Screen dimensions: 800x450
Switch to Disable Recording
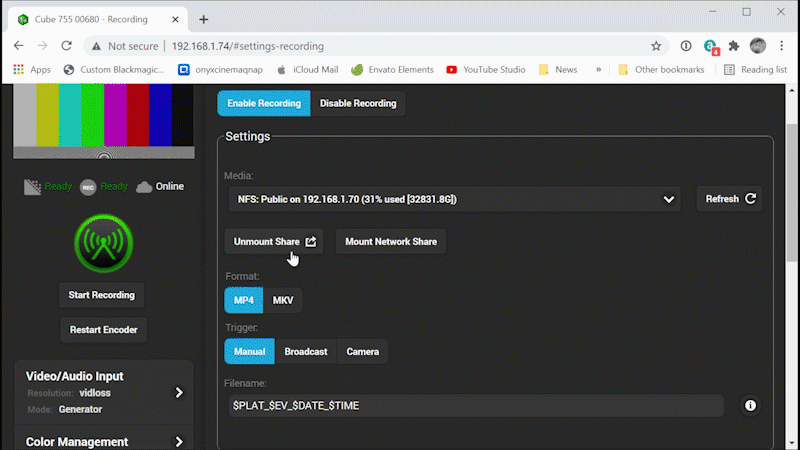click(x=358, y=103)
